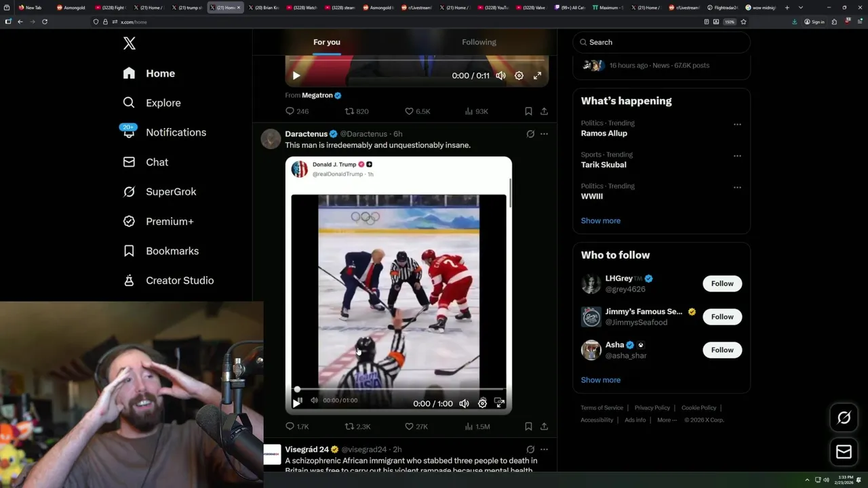Open more options for Tarik Skubal trend

click(x=737, y=155)
